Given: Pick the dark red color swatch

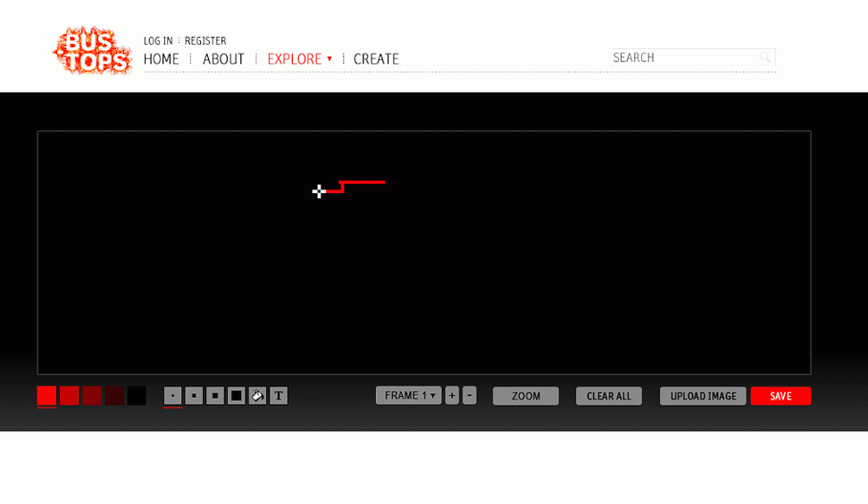Looking at the screenshot, I should pos(92,396).
